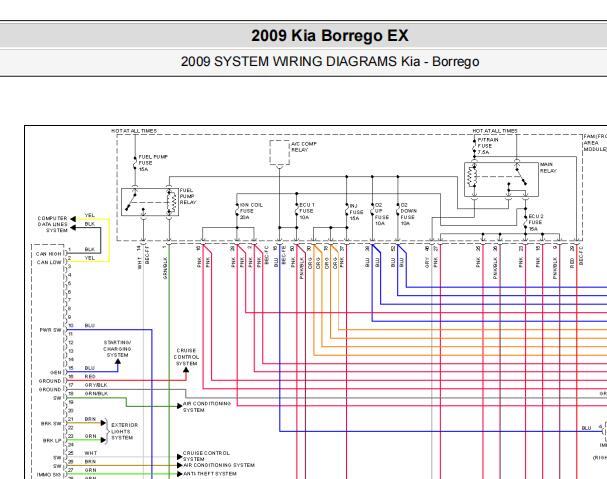Select the AIR CONDITIONING SYSTEM label at the GRN/BLK wire

point(207,407)
